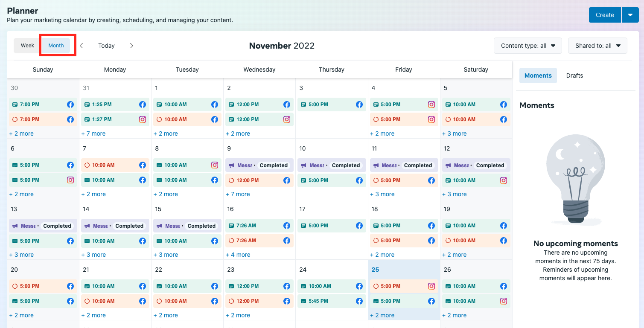The width and height of the screenshot is (644, 328).
Task: Open the green 10:00 AM post on November 21
Action: click(x=115, y=286)
